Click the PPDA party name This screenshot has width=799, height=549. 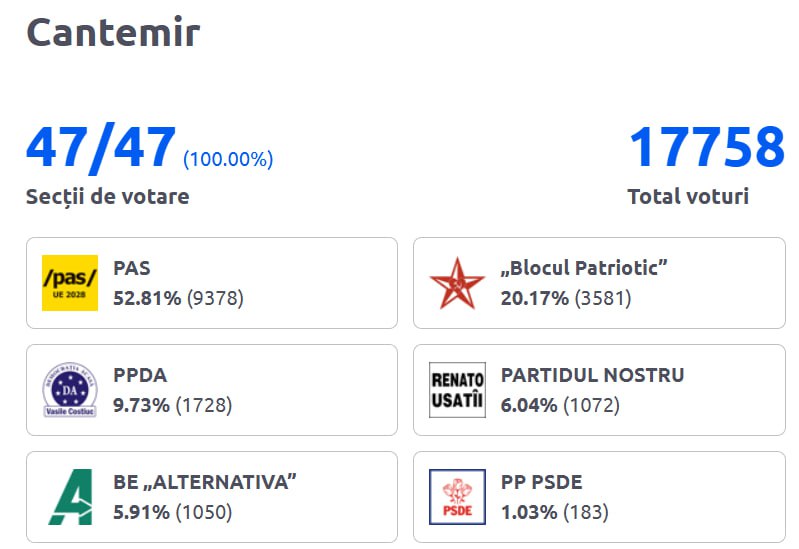[140, 375]
